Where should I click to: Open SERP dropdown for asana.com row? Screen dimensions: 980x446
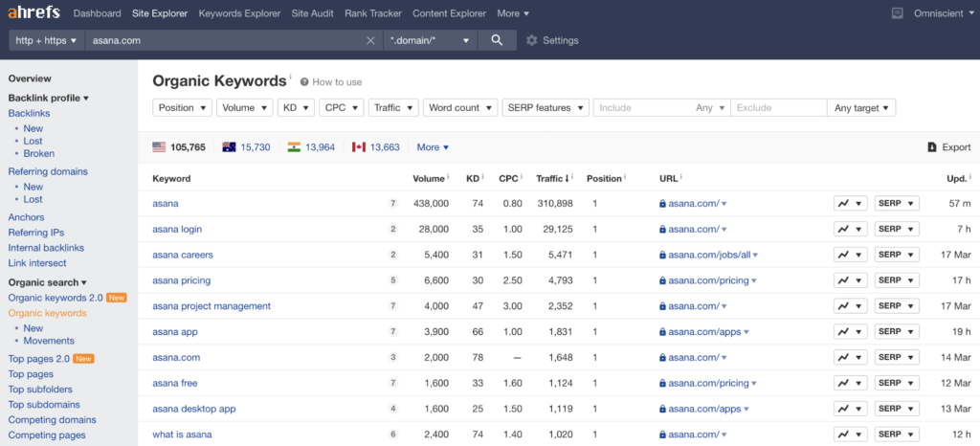tap(897, 357)
